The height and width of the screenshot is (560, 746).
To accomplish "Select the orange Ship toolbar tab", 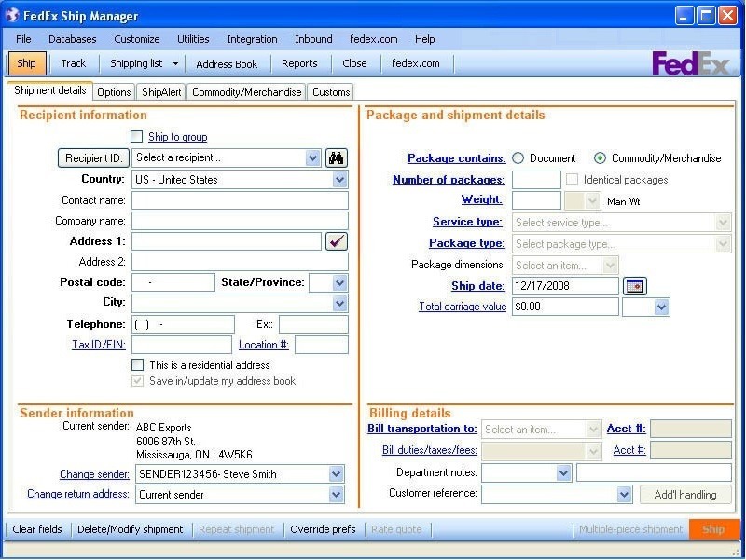I will pos(26,63).
